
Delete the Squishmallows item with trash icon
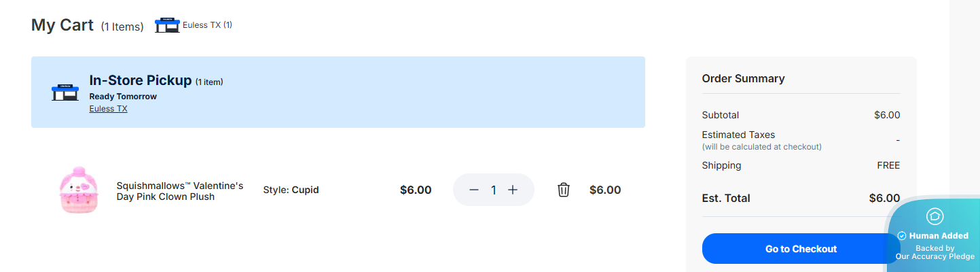pyautogui.click(x=563, y=190)
